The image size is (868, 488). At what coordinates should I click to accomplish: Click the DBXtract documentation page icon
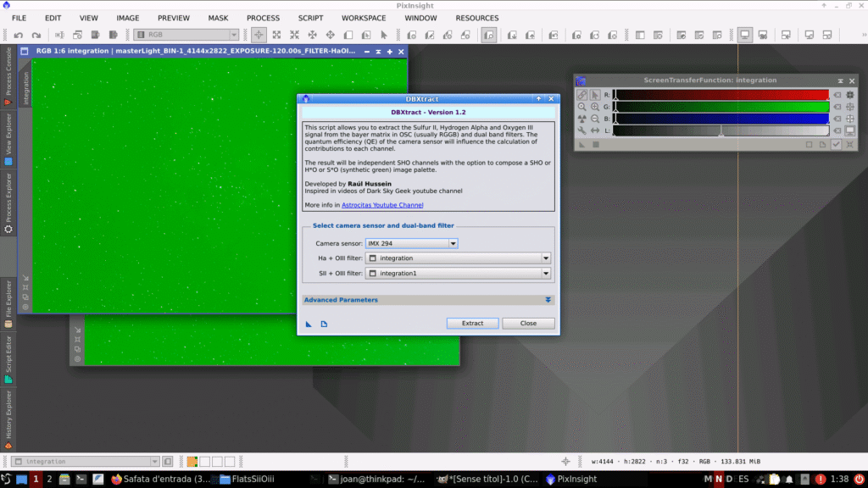324,324
